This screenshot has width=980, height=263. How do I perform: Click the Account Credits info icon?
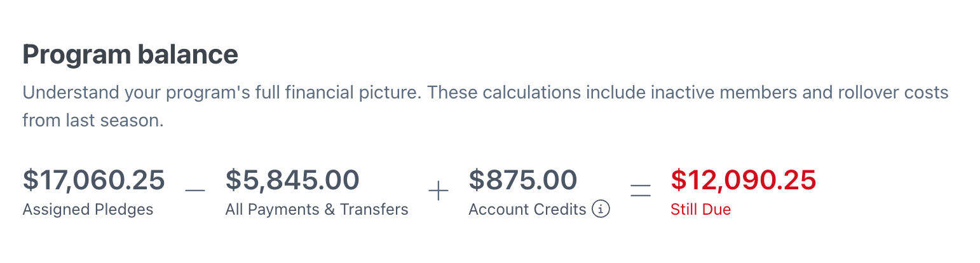[601, 209]
